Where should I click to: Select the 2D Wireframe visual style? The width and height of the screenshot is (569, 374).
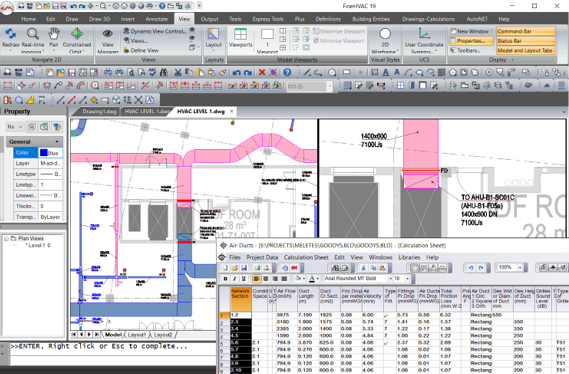pos(385,34)
